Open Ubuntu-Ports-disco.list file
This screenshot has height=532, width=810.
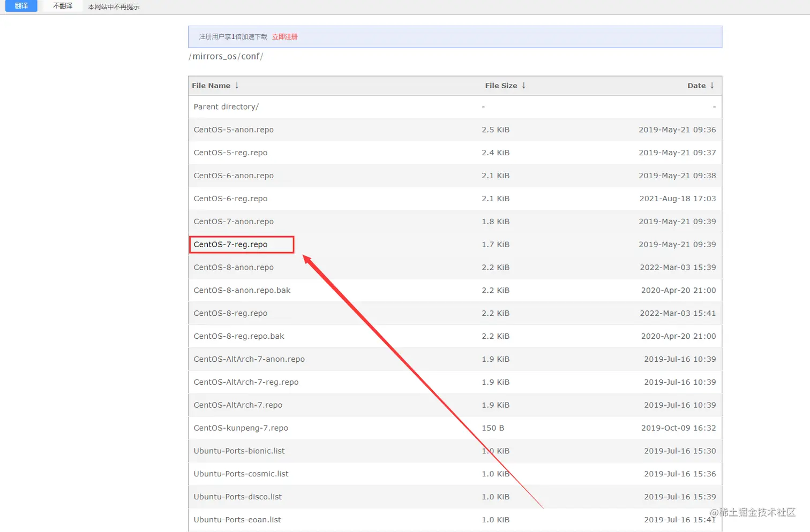[237, 498]
